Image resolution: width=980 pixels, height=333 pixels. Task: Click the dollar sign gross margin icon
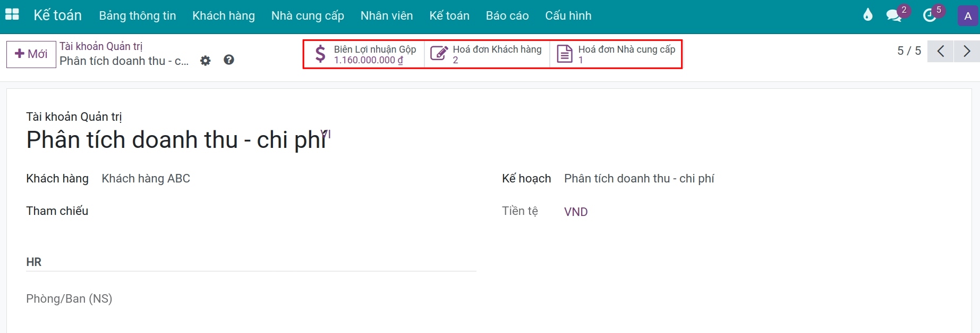click(x=320, y=54)
